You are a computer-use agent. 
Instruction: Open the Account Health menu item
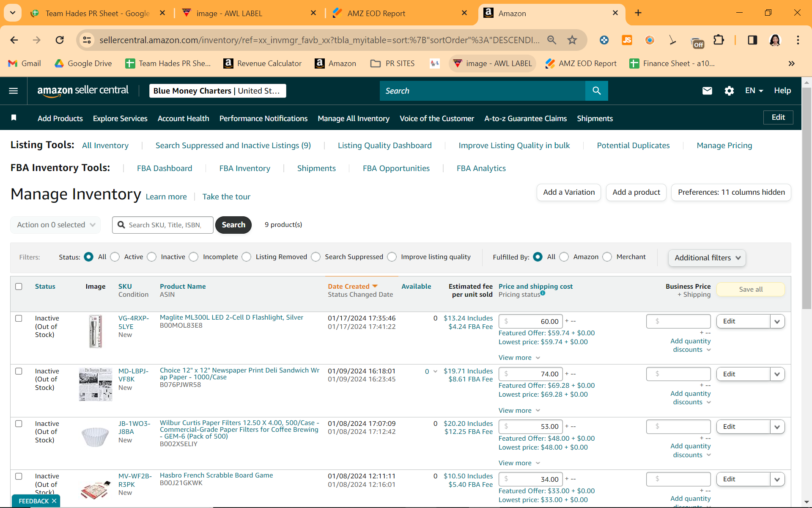tap(184, 119)
